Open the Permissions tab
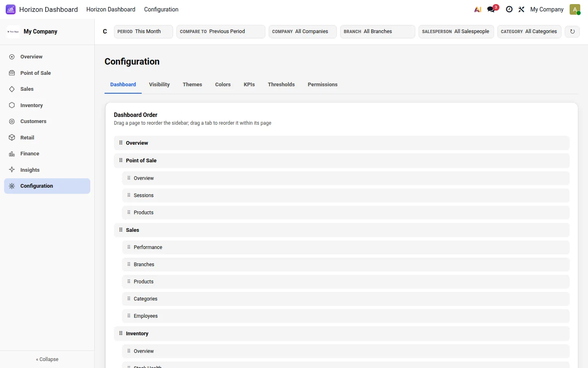 323,85
